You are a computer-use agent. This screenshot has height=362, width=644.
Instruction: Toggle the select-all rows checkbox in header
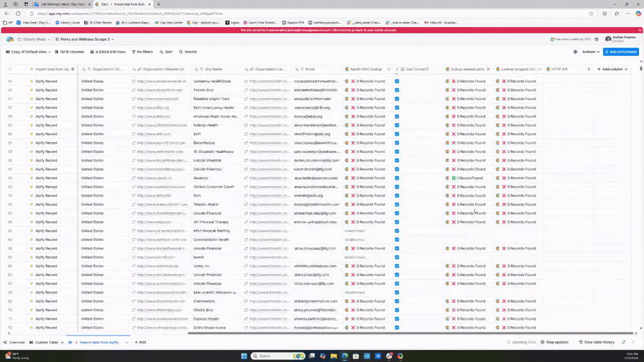click(9, 69)
